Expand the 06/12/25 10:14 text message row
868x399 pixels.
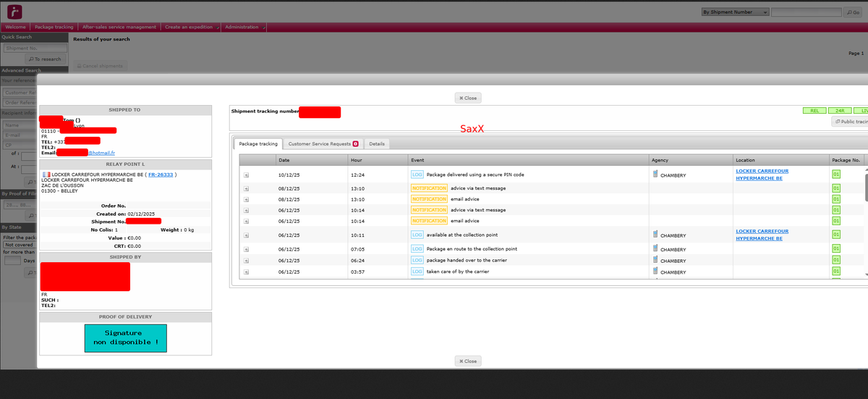click(x=246, y=210)
